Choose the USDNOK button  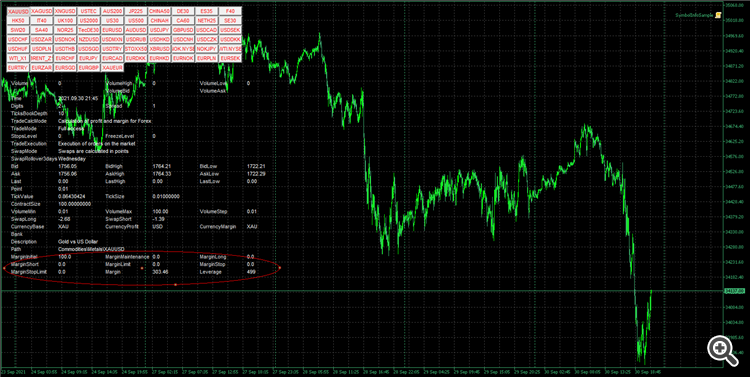65,39
